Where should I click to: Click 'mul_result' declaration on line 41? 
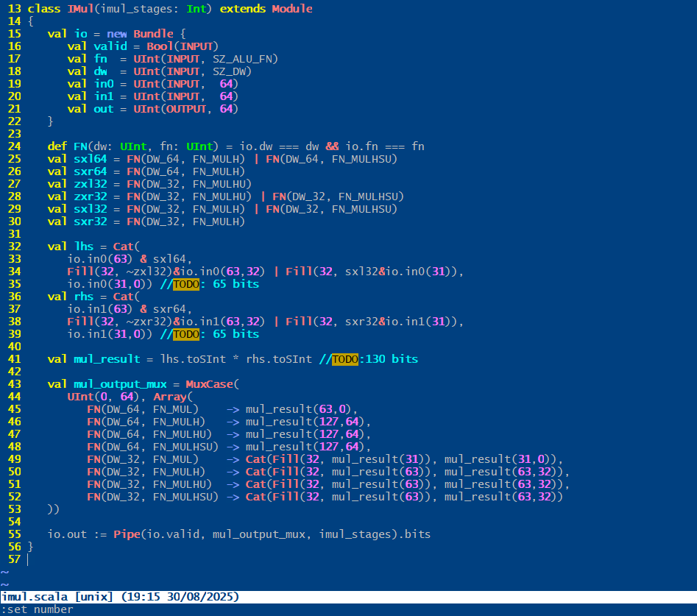(x=107, y=358)
